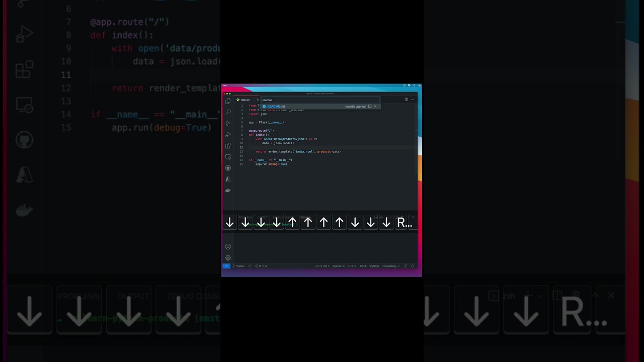Open the Help menu in macOS menu bar
Image resolution: width=644 pixels, height=362 pixels.
(225, 85)
